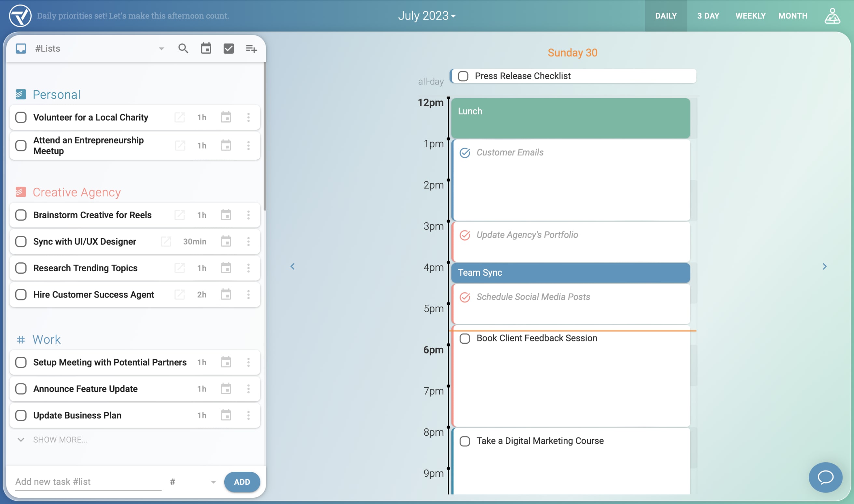Click the schedule calendar icon for Research Trending Topics
Screen dimensions: 854x504
pyautogui.click(x=226, y=268)
